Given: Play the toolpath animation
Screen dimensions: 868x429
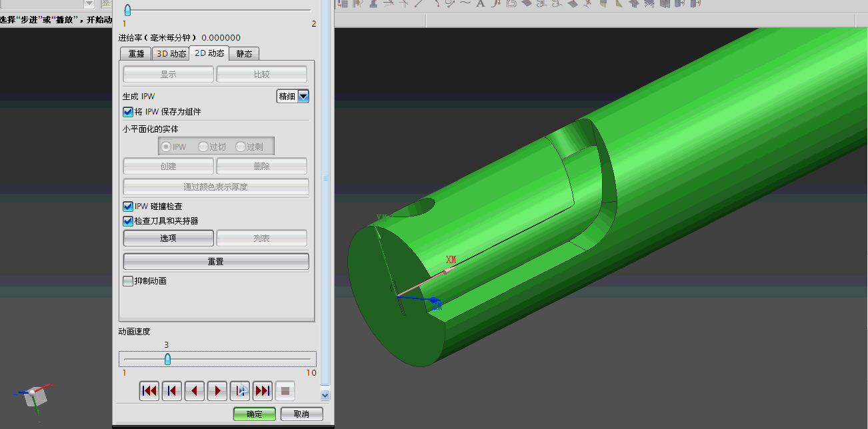Looking at the screenshot, I should (217, 391).
